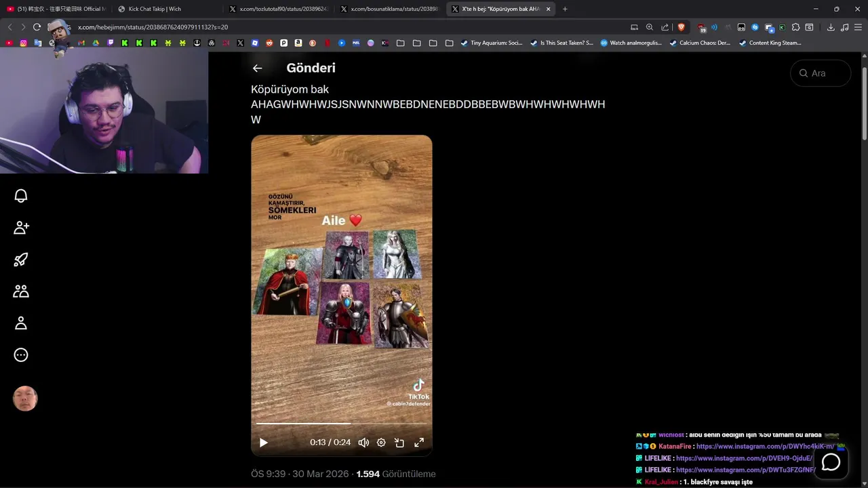Screen dimensions: 868x488
Task: Close the active X'te h bej tab
Action: coord(548,9)
